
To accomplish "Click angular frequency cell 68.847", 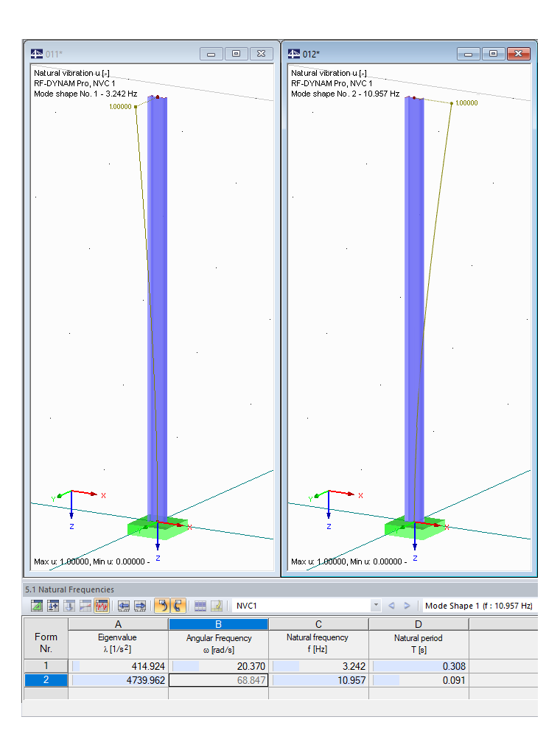I will point(219,680).
